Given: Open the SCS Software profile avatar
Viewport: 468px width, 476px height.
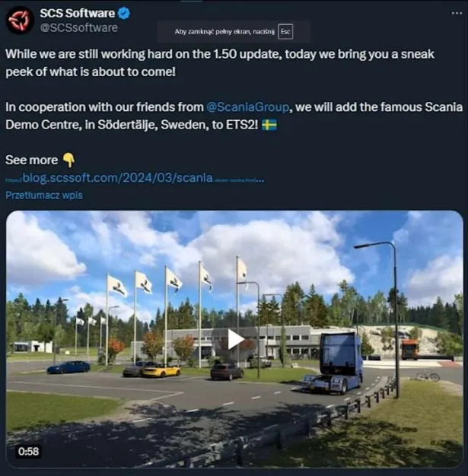Looking at the screenshot, I should pyautogui.click(x=20, y=21).
